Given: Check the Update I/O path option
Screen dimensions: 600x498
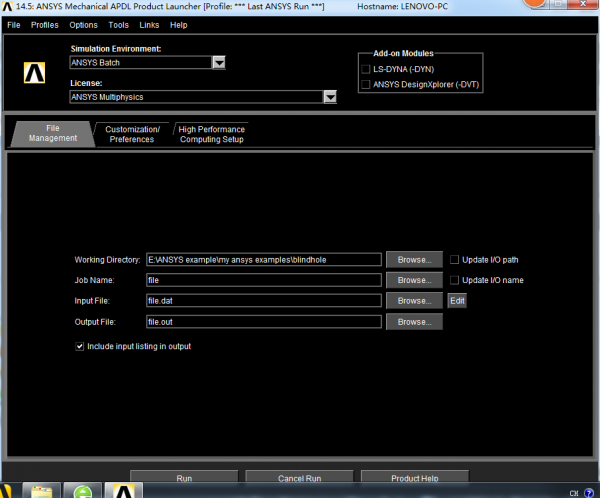Looking at the screenshot, I should point(454,260).
